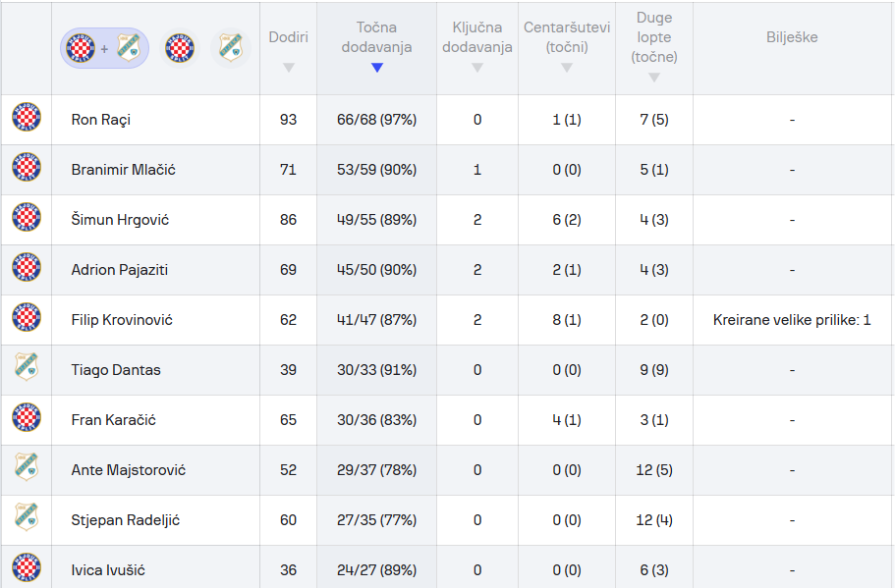This screenshot has width=895, height=588.
Task: Click Hajduk crest beside Ivica Ivušić
Action: coord(27,567)
